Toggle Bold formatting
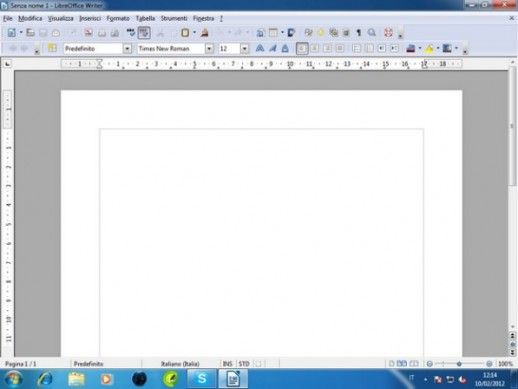518x389 pixels. [260, 48]
